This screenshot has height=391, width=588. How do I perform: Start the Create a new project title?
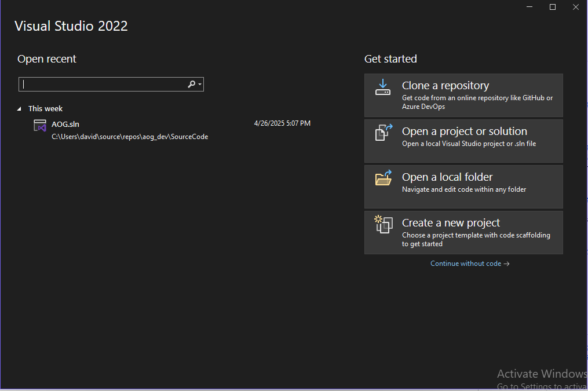pos(451,222)
